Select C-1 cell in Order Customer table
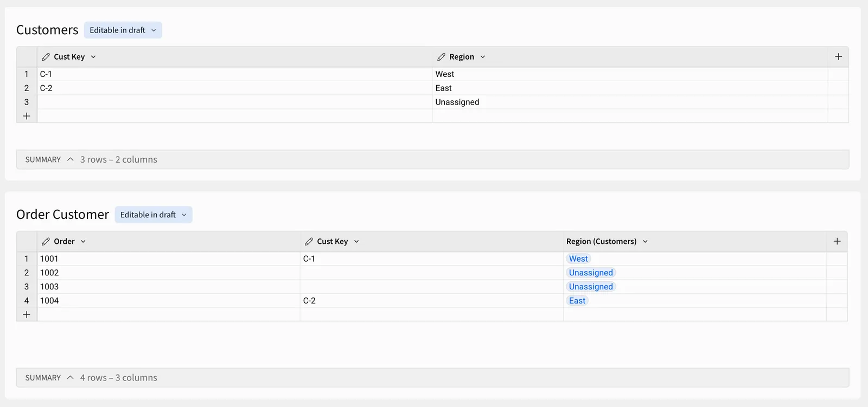 [x=432, y=259]
